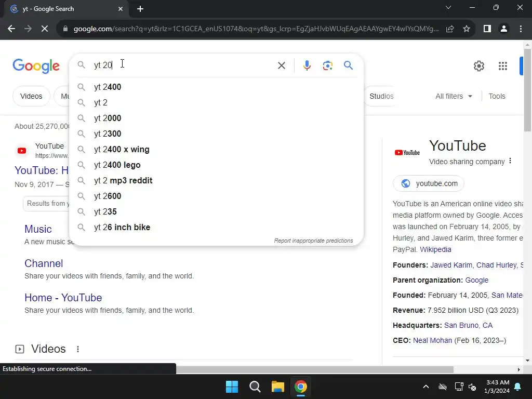
Task: Choose the plain yt 2 suggestion
Action: tap(216, 102)
